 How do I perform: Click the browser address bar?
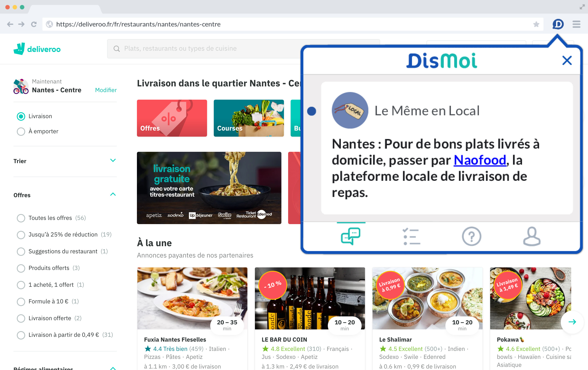coord(195,24)
